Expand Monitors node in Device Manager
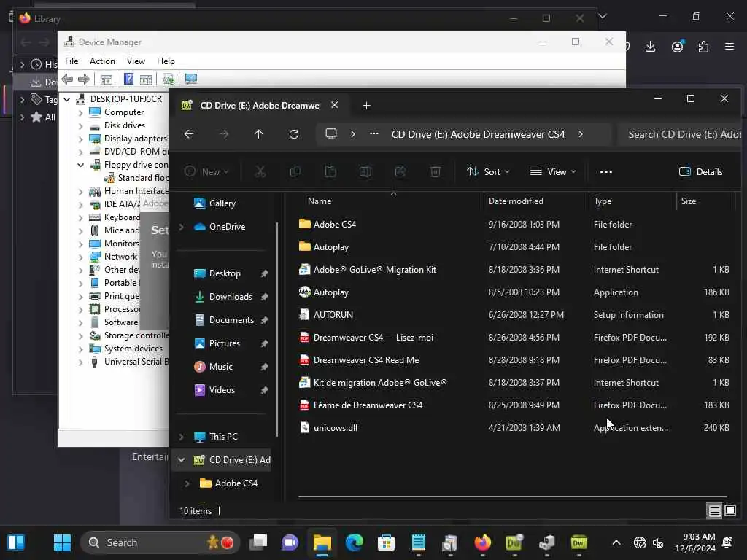The image size is (747, 560). coord(80,244)
